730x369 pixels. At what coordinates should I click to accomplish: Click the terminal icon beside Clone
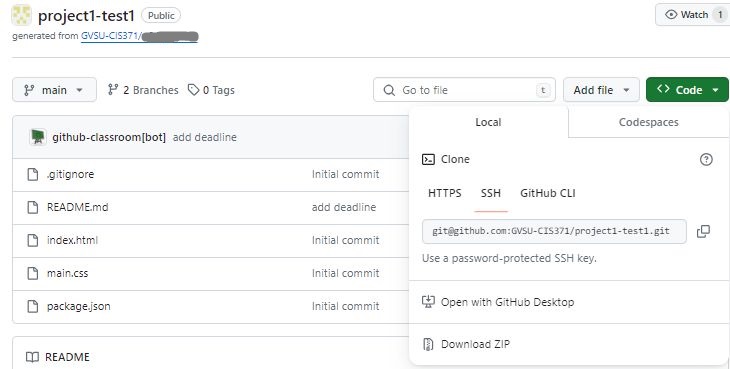coord(428,160)
